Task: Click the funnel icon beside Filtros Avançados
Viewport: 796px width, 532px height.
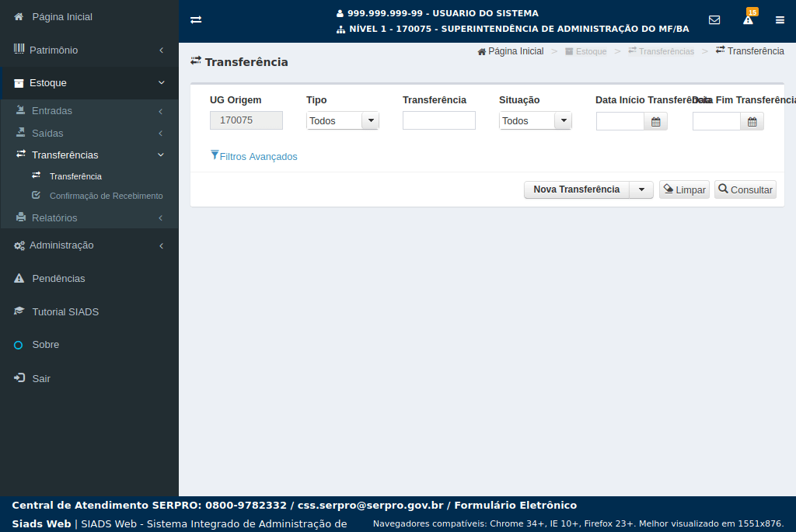Action: 215,155
